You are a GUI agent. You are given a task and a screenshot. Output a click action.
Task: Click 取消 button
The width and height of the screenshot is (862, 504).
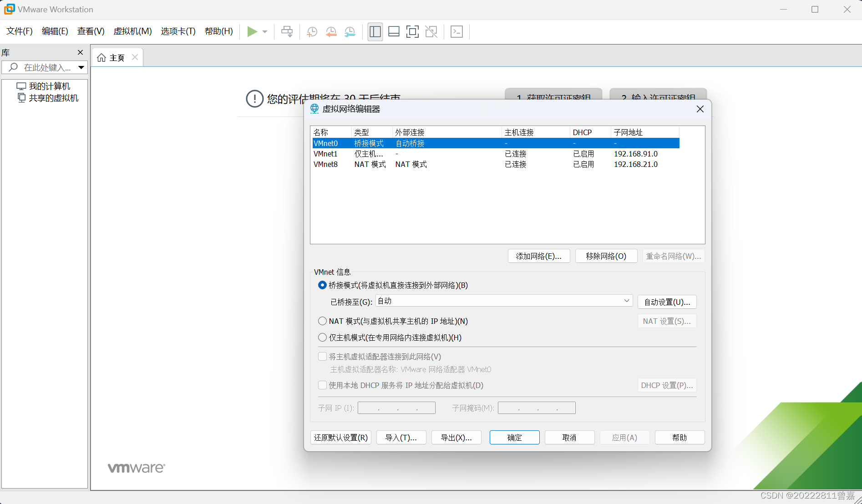tap(570, 438)
